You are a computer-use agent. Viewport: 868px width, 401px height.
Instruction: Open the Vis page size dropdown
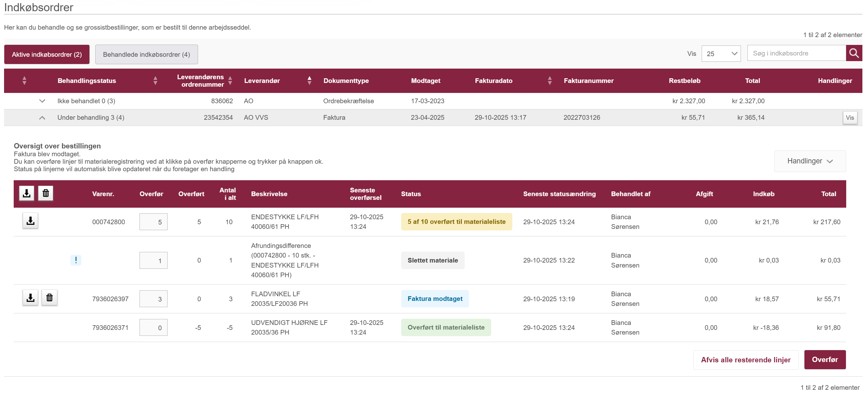coord(721,54)
